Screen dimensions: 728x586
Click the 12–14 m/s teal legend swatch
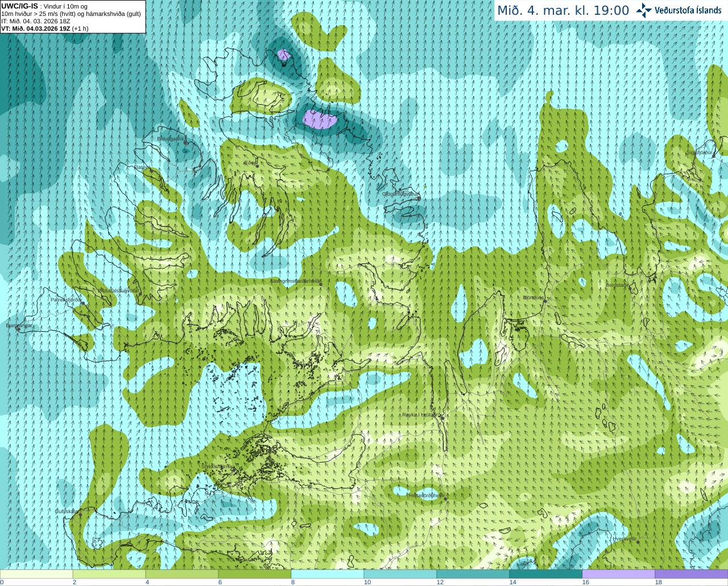(x=473, y=574)
